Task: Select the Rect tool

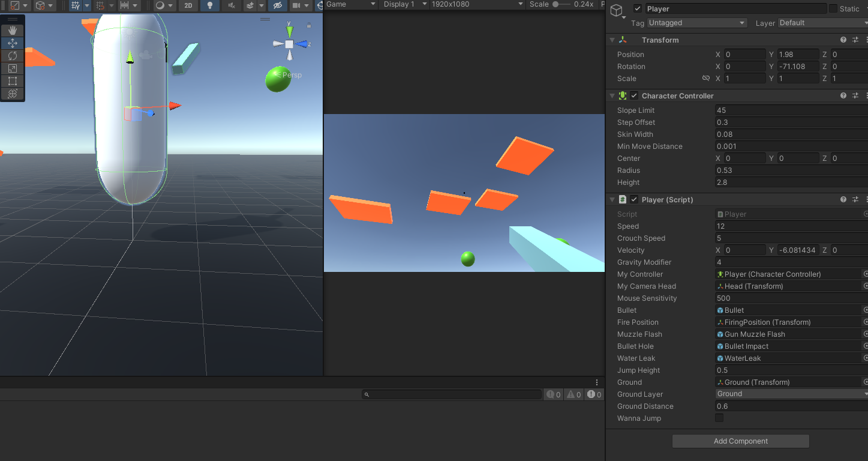Action: [x=12, y=81]
